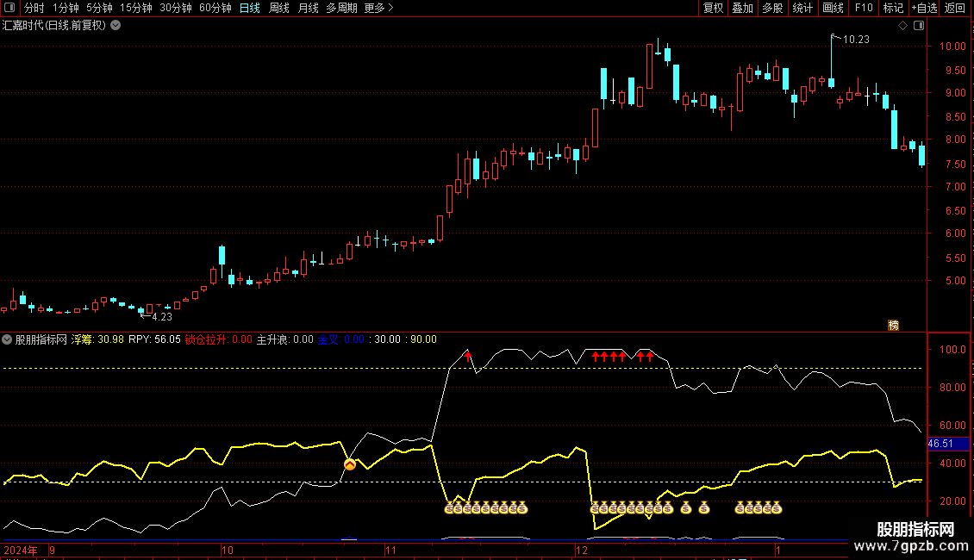The height and width of the screenshot is (560, 974).
Task: Select the 1分钟 period
Action: point(66,8)
